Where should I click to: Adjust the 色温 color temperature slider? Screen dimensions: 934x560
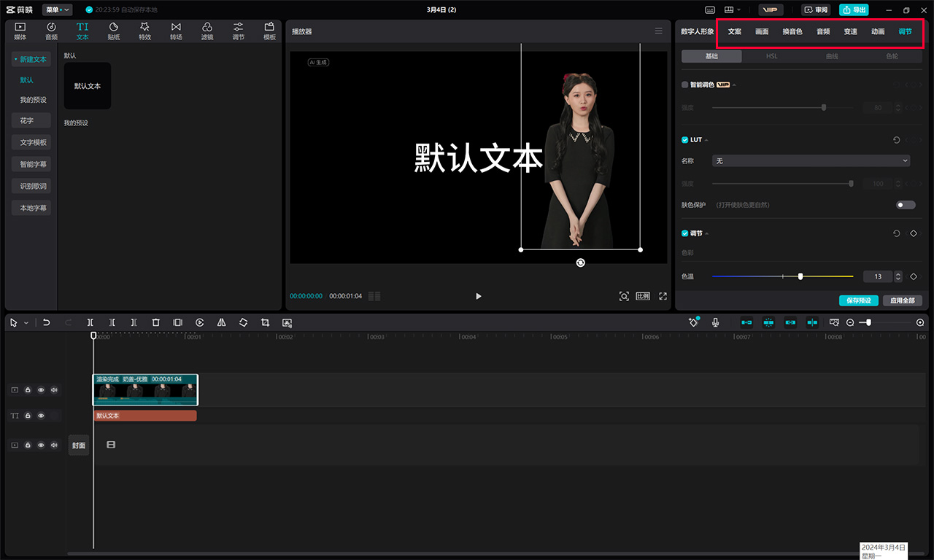pos(800,277)
